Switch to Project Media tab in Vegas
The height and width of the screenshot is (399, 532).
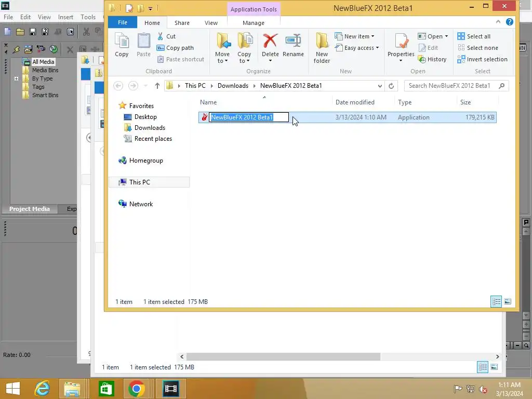(29, 209)
